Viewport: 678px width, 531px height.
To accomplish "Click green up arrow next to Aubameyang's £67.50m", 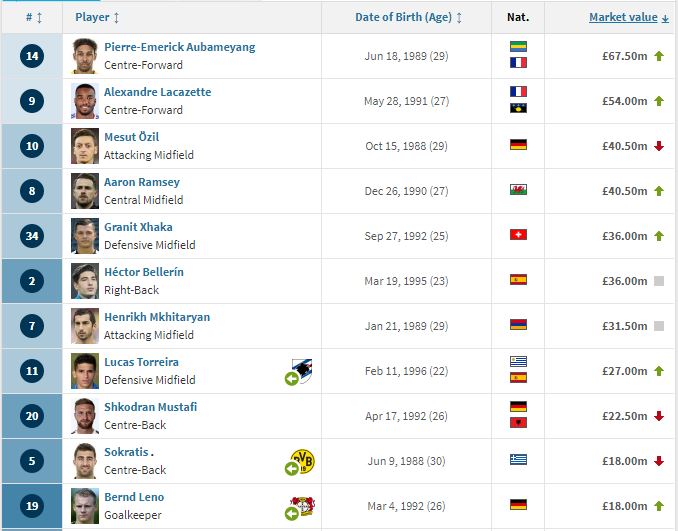I will pyautogui.click(x=659, y=56).
